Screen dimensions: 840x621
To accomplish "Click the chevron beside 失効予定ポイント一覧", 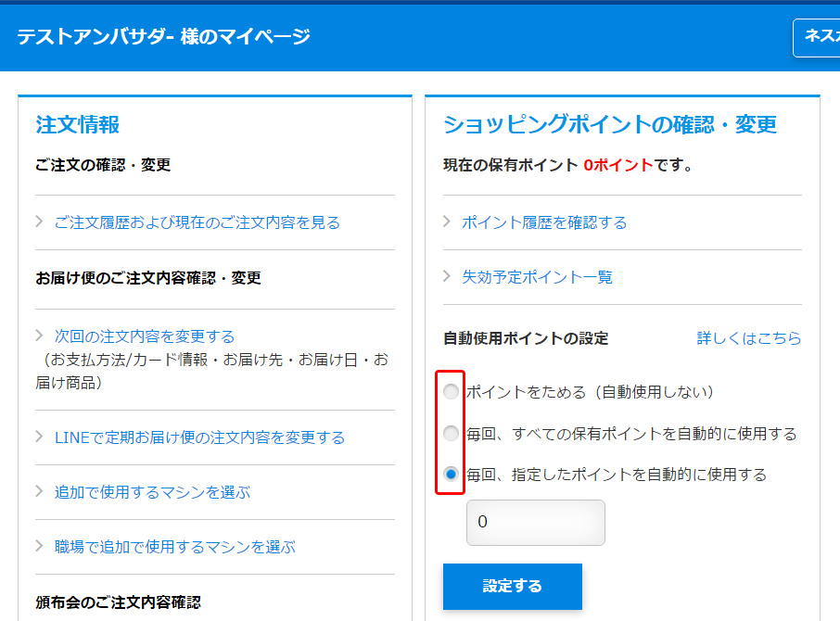I will pos(447,276).
